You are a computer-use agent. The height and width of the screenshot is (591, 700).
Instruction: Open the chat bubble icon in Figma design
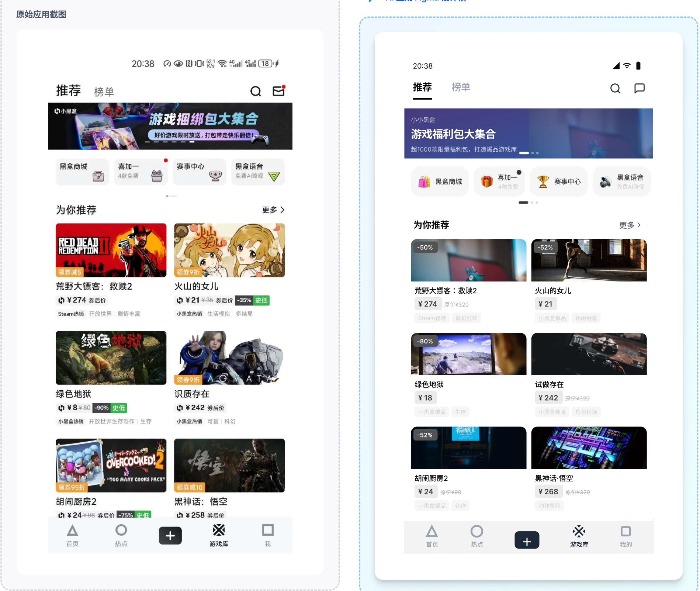(x=639, y=88)
